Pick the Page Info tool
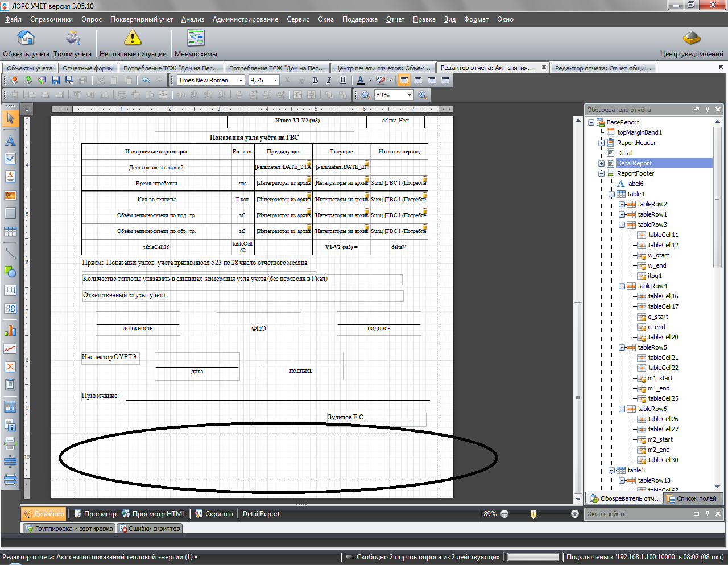This screenshot has width=728, height=565. (10, 425)
